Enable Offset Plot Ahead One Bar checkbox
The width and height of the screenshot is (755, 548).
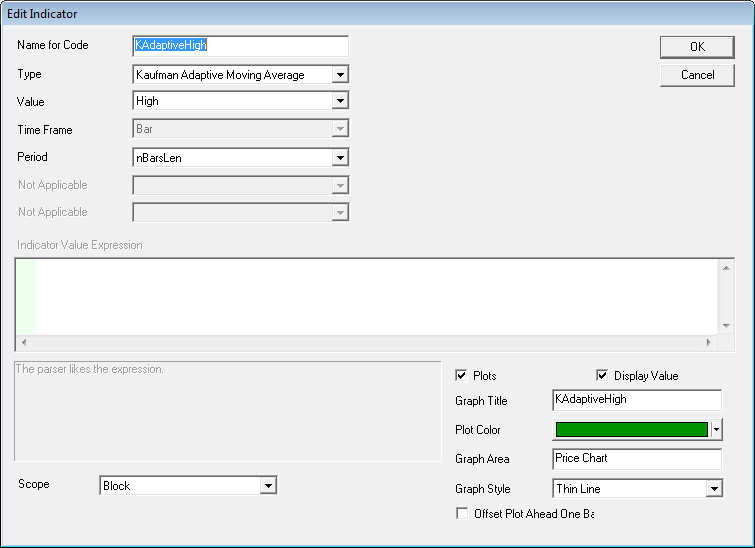(x=461, y=514)
